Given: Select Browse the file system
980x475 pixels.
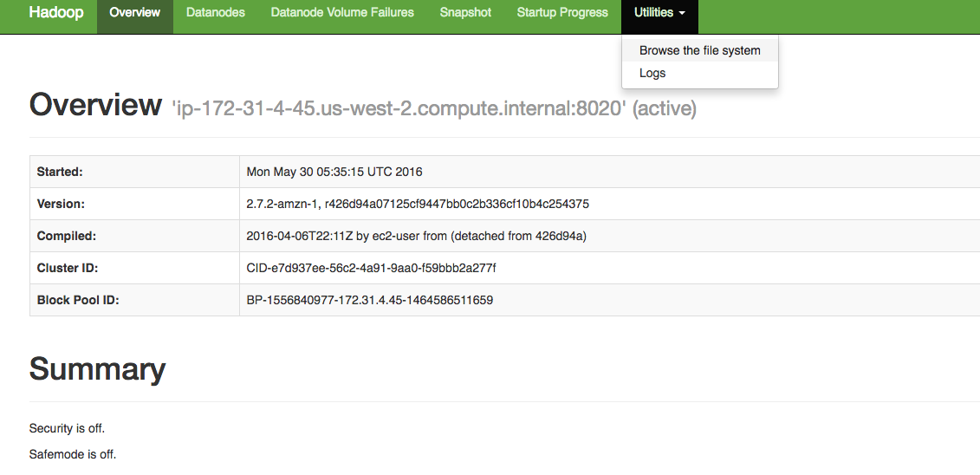Looking at the screenshot, I should [x=699, y=50].
